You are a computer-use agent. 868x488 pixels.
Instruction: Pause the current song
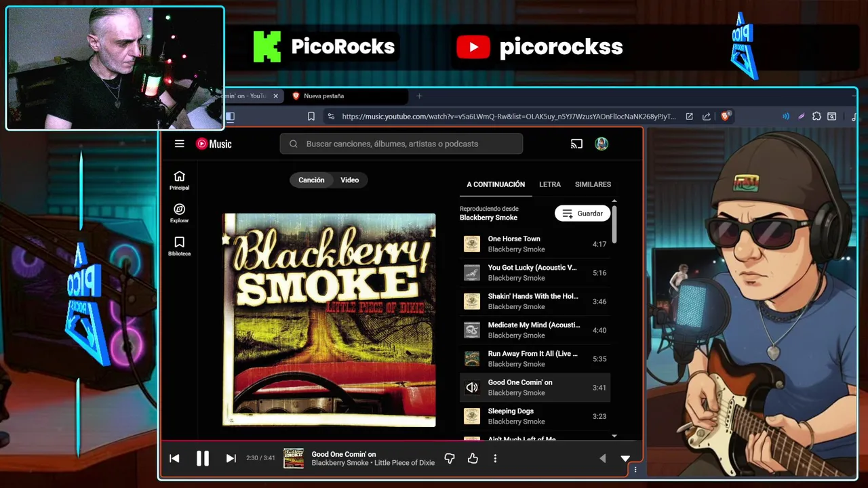202,458
